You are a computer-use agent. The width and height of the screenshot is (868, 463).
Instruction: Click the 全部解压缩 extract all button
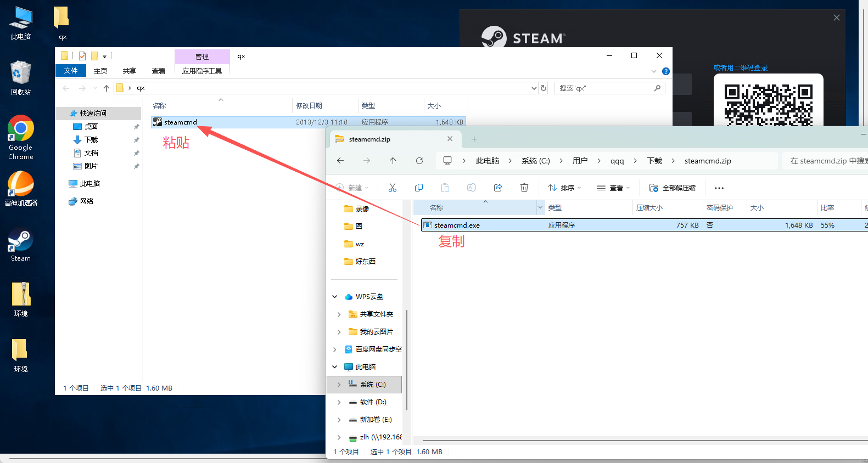tap(673, 188)
